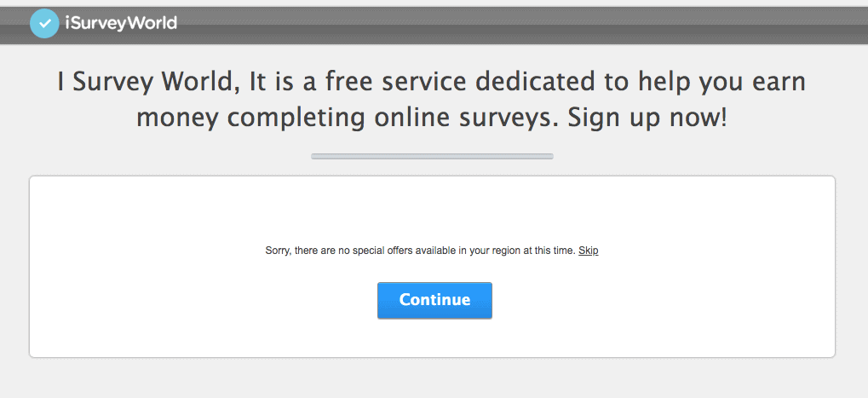Click the 'I Survey World' headline words

148,83
